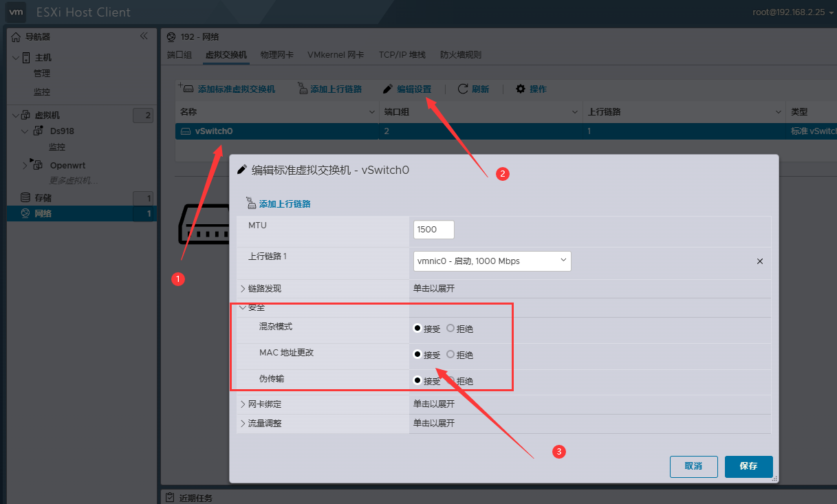Viewport: 837px width, 504px height.
Task: Collapse the Ds918 tree node
Action: tap(25, 131)
